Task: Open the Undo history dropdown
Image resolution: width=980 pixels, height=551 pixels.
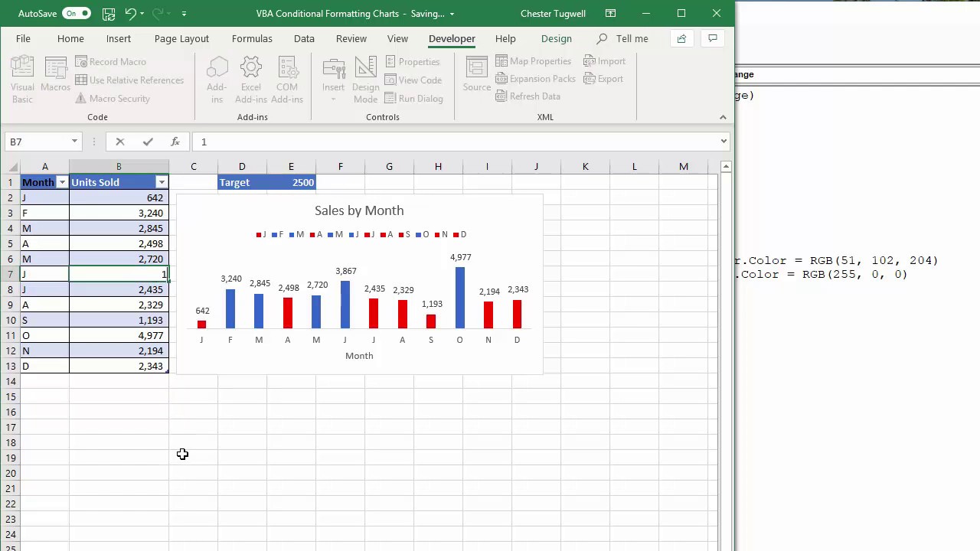Action: click(142, 14)
